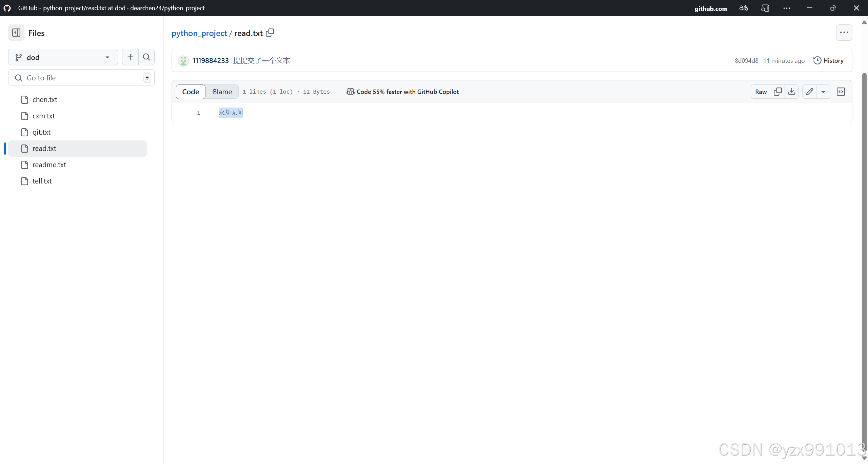Go to python_project breadcrumb link
Screen dimensions: 868x464
coord(199,33)
